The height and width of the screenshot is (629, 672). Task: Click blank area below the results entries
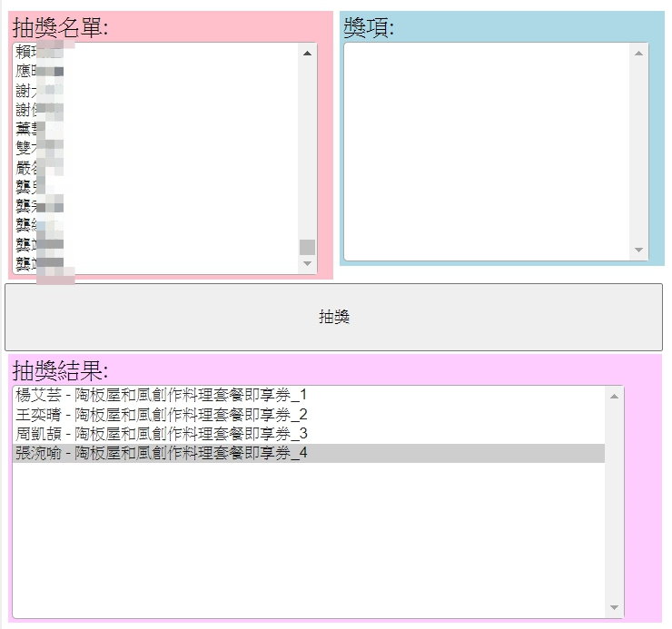pyautogui.click(x=309, y=545)
